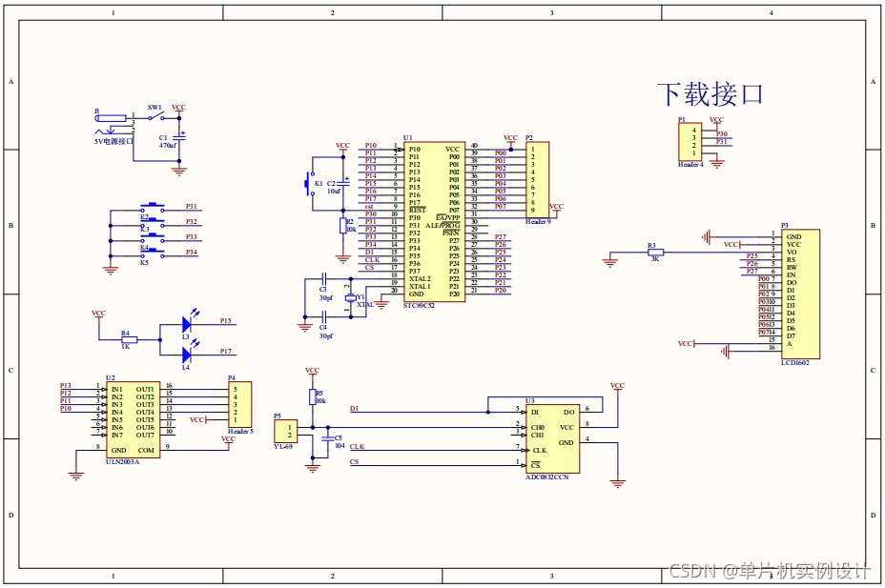Select the YL-69 sensor connector P5

[285, 432]
